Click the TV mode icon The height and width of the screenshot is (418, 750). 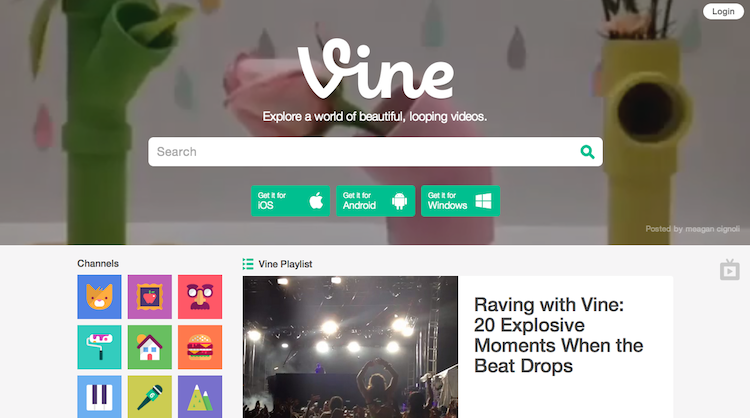coord(729,270)
